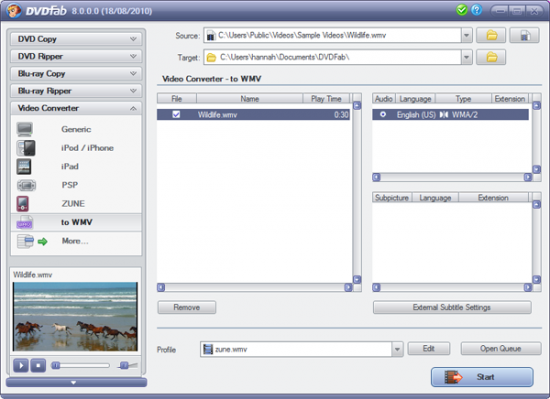Image resolution: width=550 pixels, height=399 pixels.
Task: Click the subpicture list scrollbar down arrow
Action: coord(537,279)
